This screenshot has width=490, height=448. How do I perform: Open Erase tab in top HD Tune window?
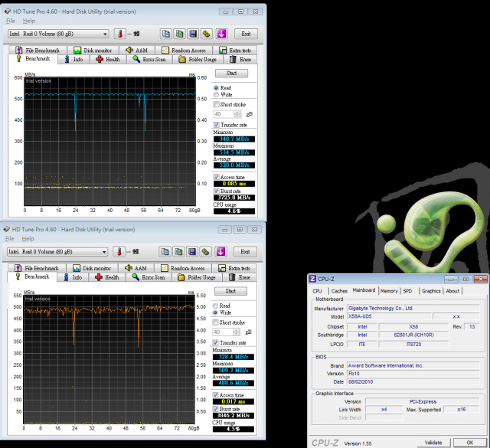pos(240,60)
